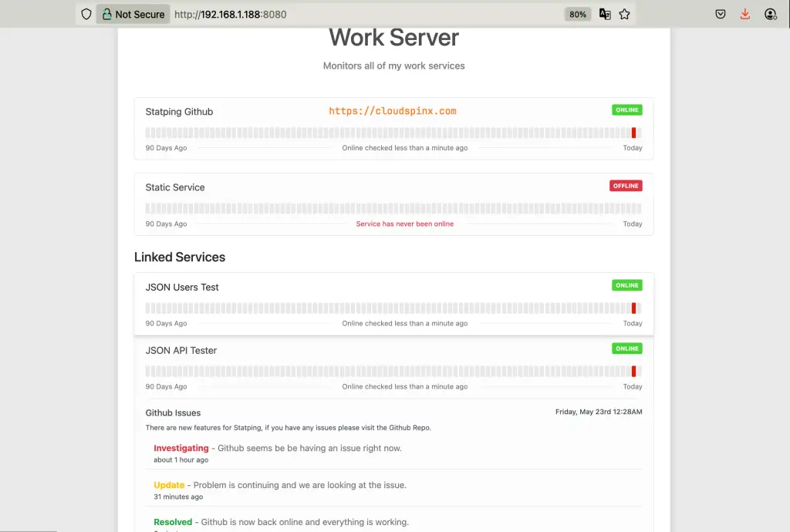Select the Static Service title
Image resolution: width=790 pixels, height=532 pixels.
click(x=175, y=187)
